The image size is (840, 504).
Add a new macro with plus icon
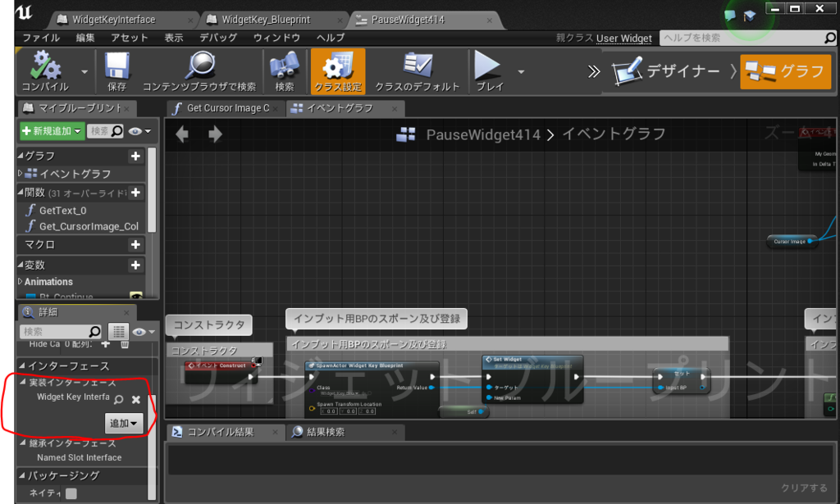pos(135,244)
